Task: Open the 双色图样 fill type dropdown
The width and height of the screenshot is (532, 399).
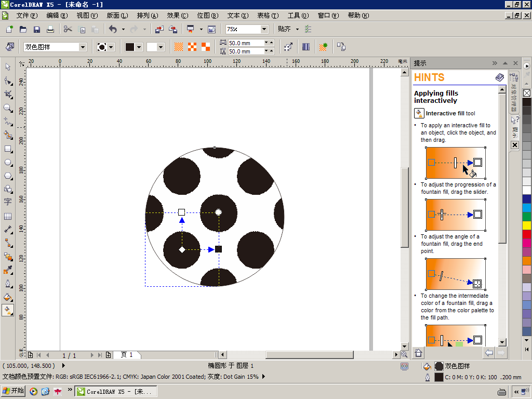Action: 83,47
